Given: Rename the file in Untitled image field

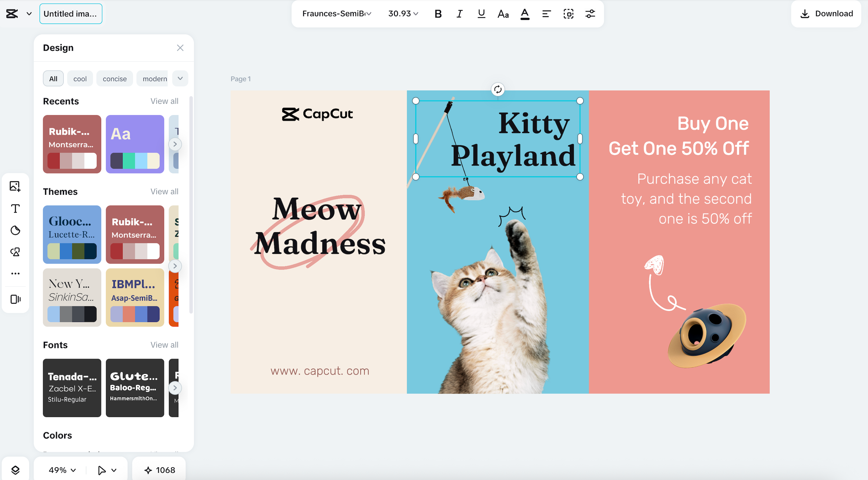Looking at the screenshot, I should (x=70, y=14).
